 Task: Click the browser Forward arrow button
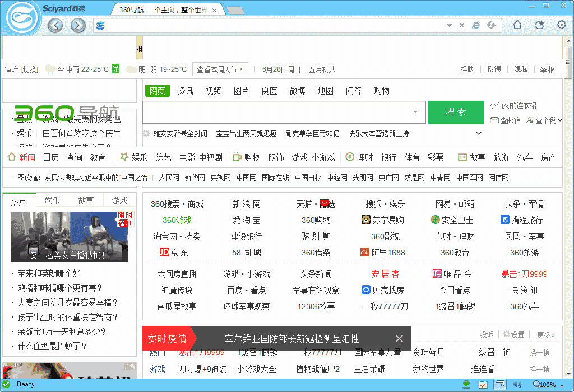click(78, 25)
